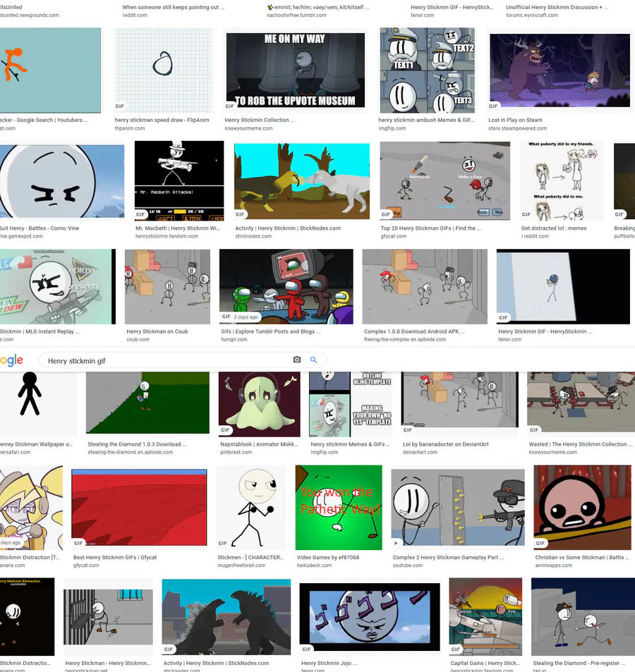Open 'Video Games by ef87068' link
635x672 pixels.
tap(328, 557)
